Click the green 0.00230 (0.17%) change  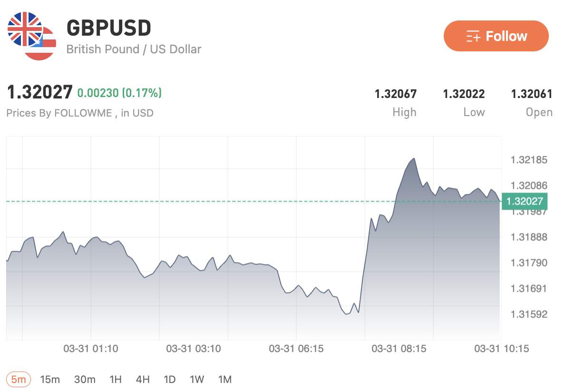point(119,93)
